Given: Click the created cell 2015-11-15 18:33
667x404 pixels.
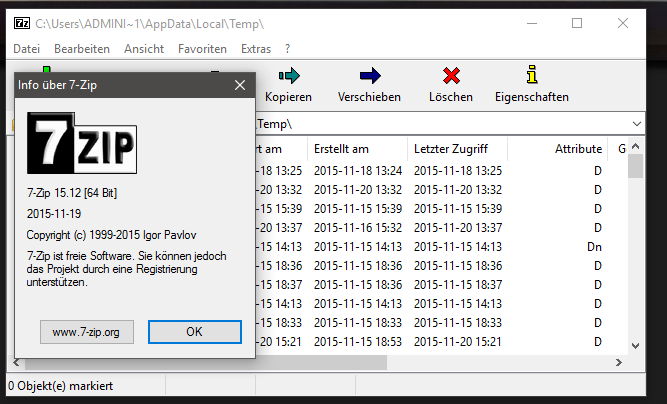Looking at the screenshot, I should pyautogui.click(x=358, y=322).
